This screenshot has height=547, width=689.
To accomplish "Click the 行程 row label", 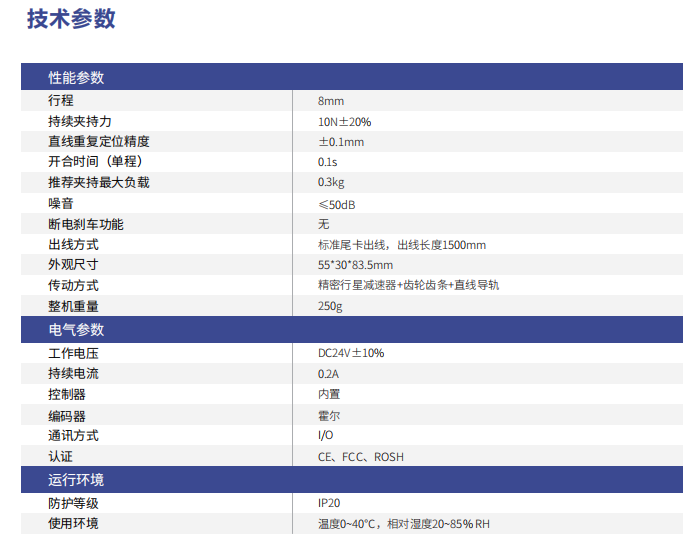I will (x=61, y=101).
